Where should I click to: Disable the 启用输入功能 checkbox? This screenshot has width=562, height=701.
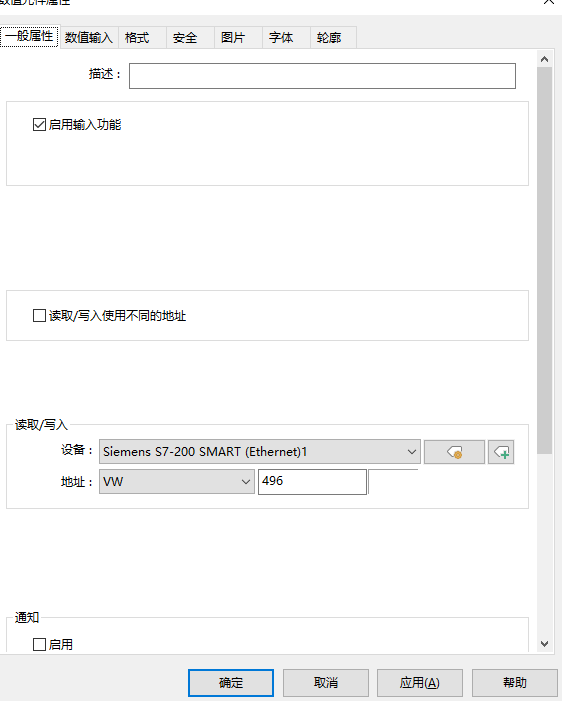point(39,124)
